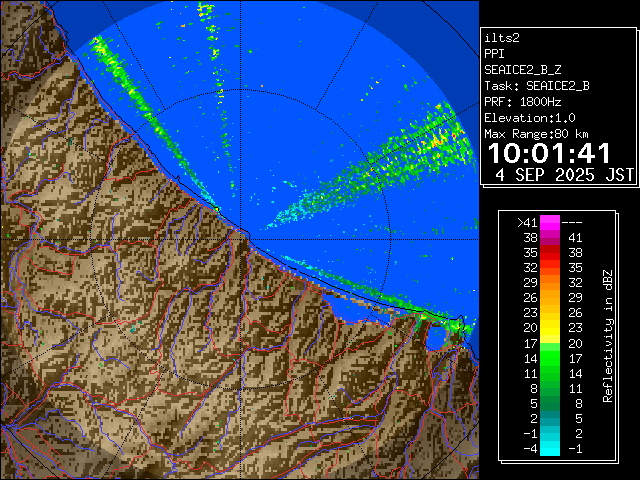Click the orange 26-29 dBZ legend swatch
This screenshot has height=480, width=640.
[550, 297]
